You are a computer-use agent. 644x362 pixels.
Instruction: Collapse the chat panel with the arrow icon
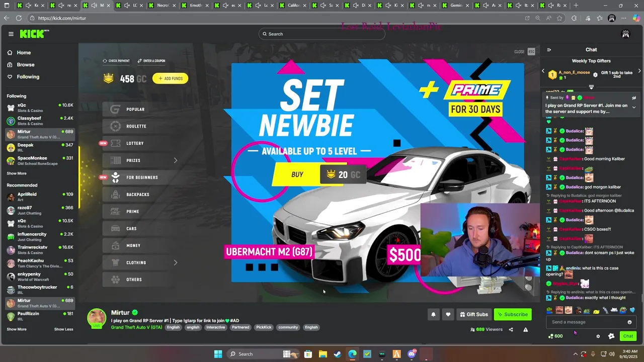(x=549, y=49)
